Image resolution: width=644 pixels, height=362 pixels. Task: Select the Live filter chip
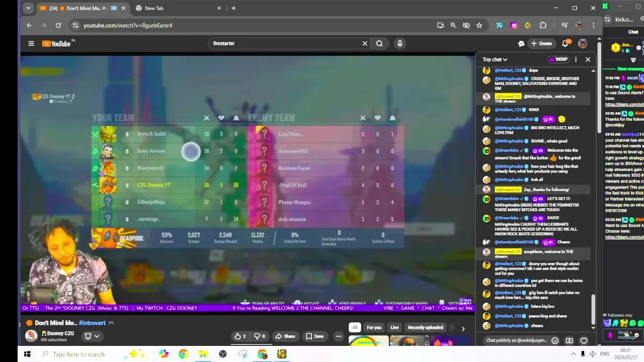tap(394, 327)
